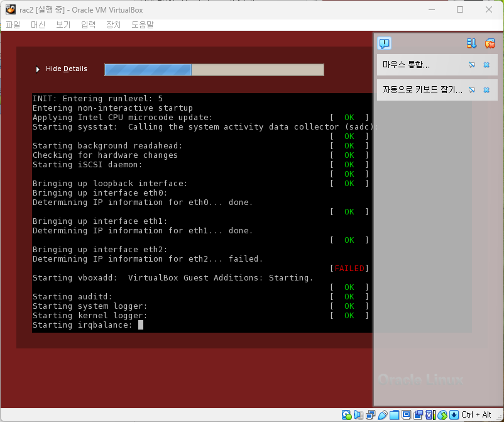Close the 자동으로 키보드 잡기 notification
The image size is (504, 422).
click(486, 90)
